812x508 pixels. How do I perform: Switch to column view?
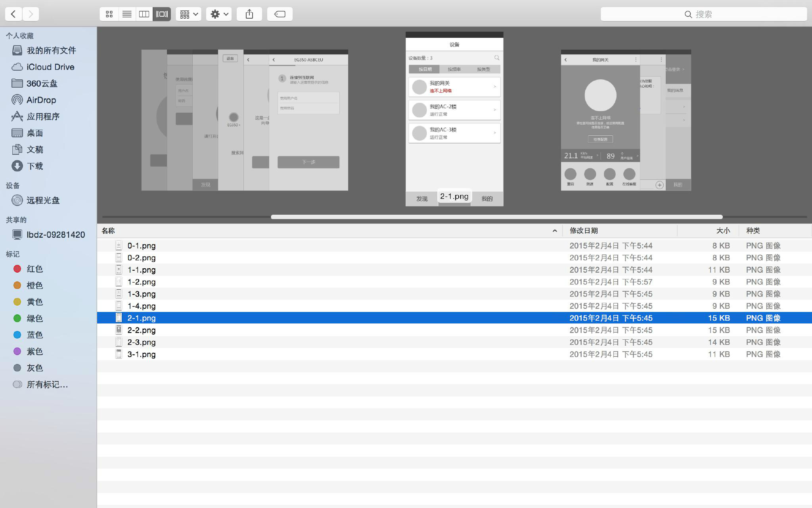144,14
